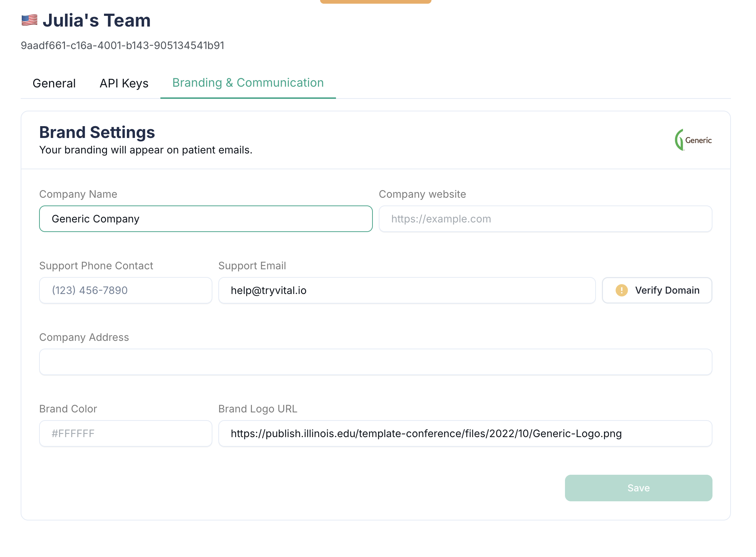Click the Save button

tap(638, 488)
